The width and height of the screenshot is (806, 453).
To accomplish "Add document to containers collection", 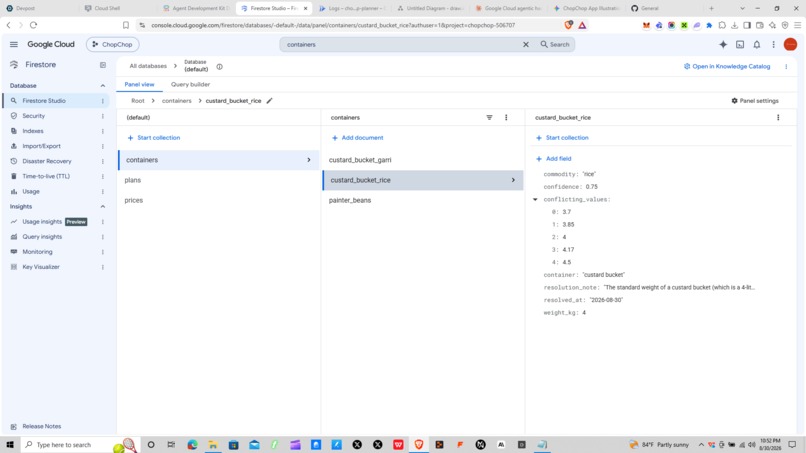I will (x=357, y=138).
